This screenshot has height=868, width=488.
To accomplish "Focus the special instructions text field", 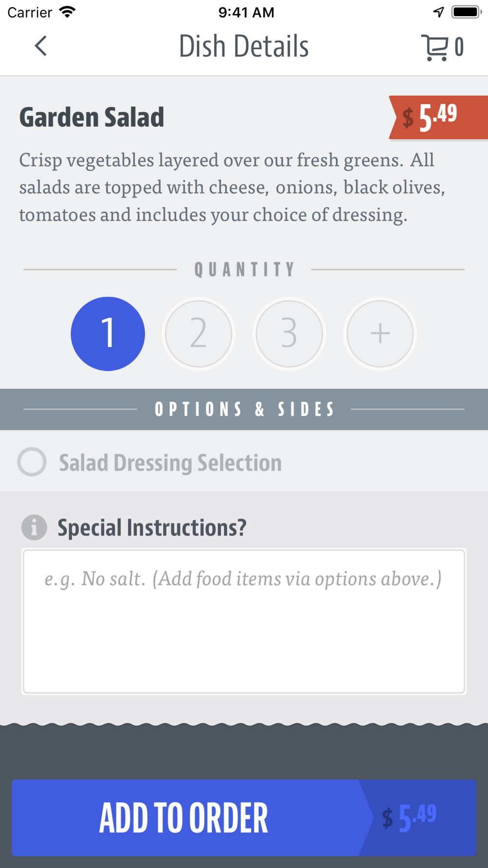I will tap(244, 621).
